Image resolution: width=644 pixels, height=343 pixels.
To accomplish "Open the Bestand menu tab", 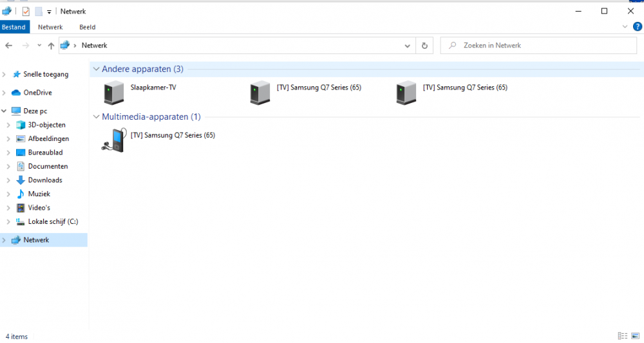I will [x=14, y=27].
